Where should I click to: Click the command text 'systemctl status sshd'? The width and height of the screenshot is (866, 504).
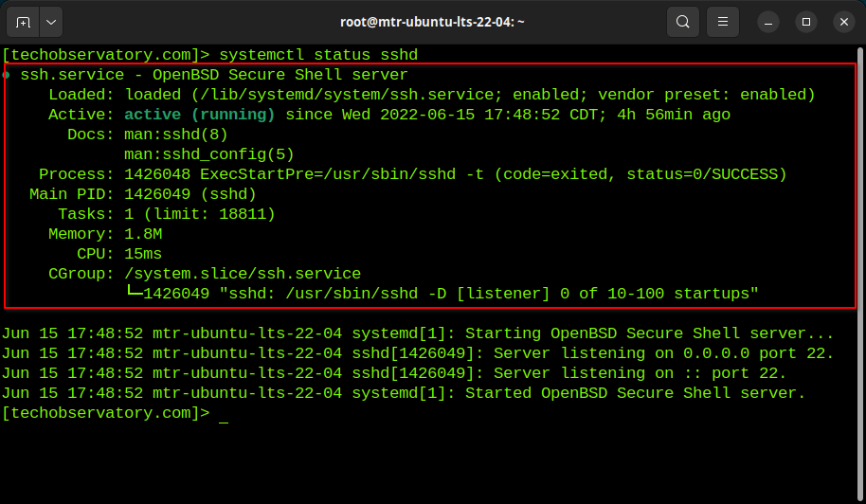tap(318, 55)
